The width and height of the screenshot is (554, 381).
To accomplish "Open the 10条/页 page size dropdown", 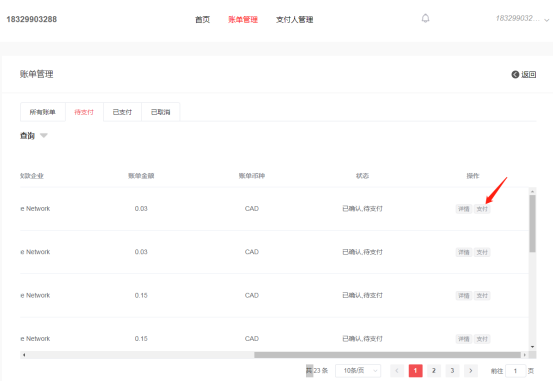I will click(x=358, y=370).
